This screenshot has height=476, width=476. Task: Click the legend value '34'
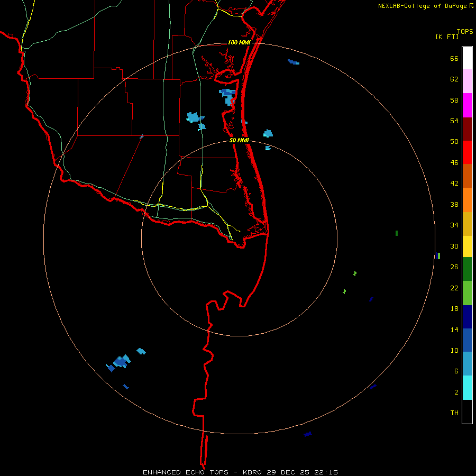(454, 225)
